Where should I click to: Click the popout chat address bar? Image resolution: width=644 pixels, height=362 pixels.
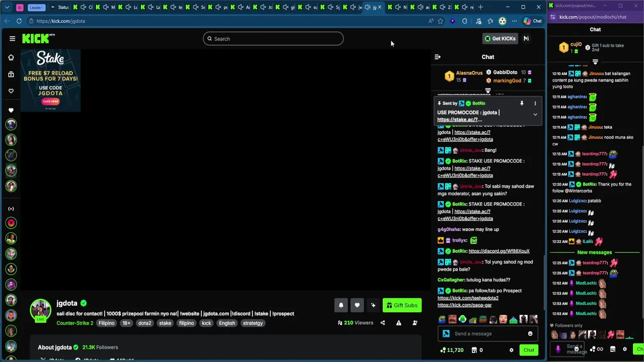(x=596, y=17)
